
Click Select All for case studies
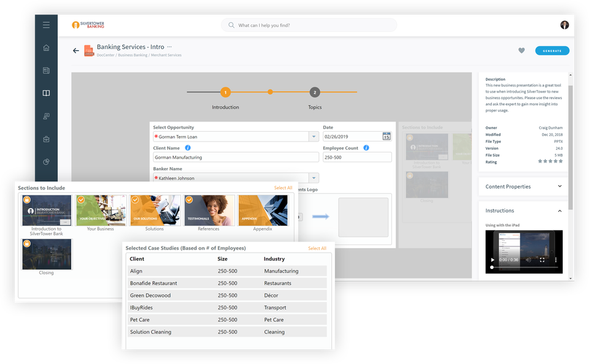[317, 248]
